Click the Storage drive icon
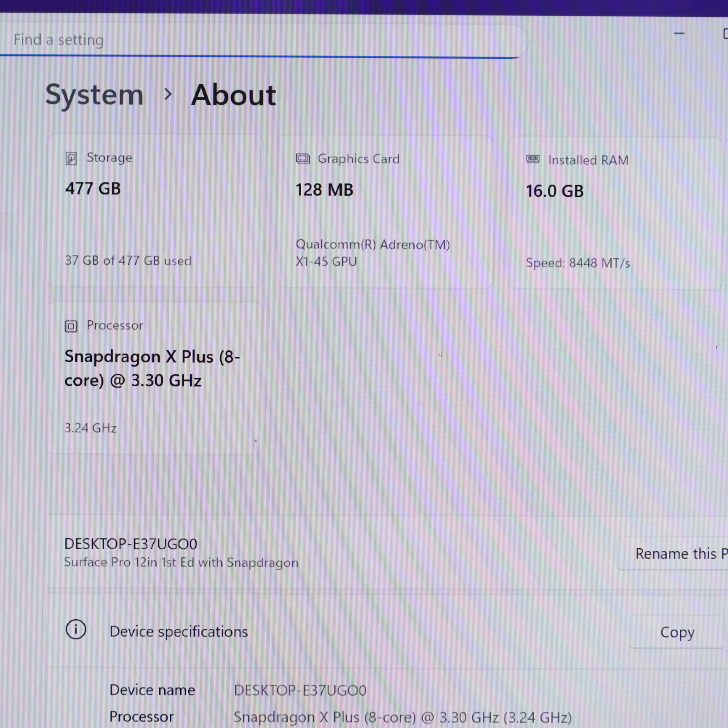Screen dimensions: 728x728 point(71,158)
